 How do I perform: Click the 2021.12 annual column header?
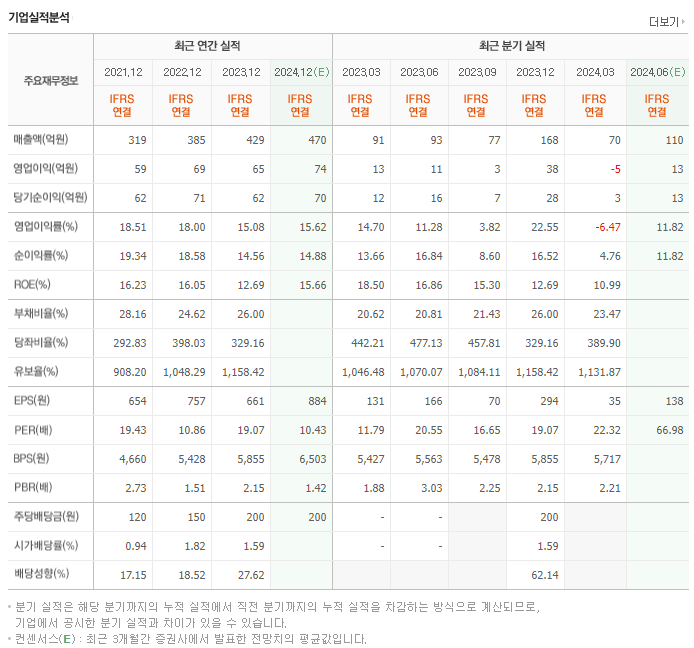(x=123, y=72)
